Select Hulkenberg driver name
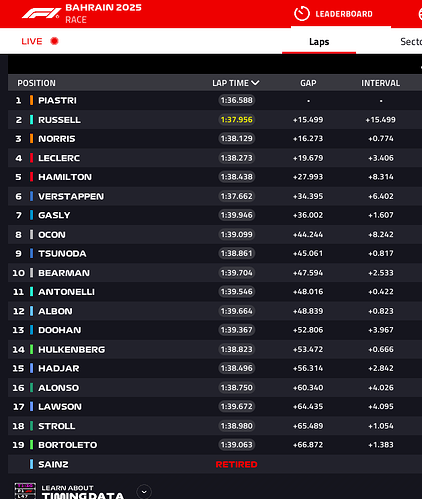 [x=71, y=349]
